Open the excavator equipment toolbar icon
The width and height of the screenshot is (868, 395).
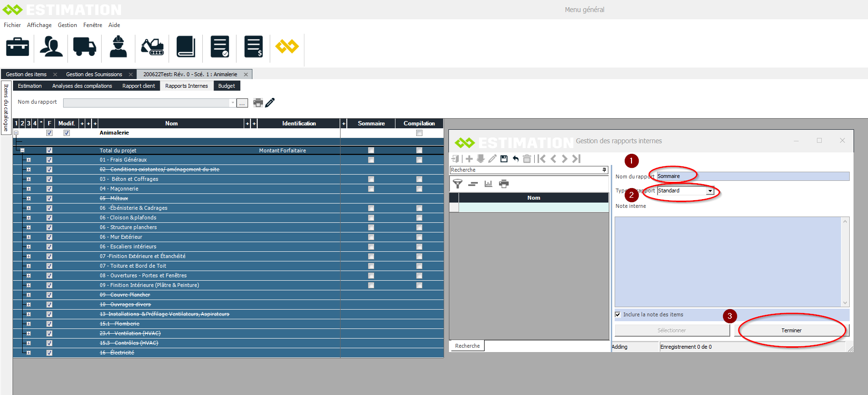tap(152, 47)
